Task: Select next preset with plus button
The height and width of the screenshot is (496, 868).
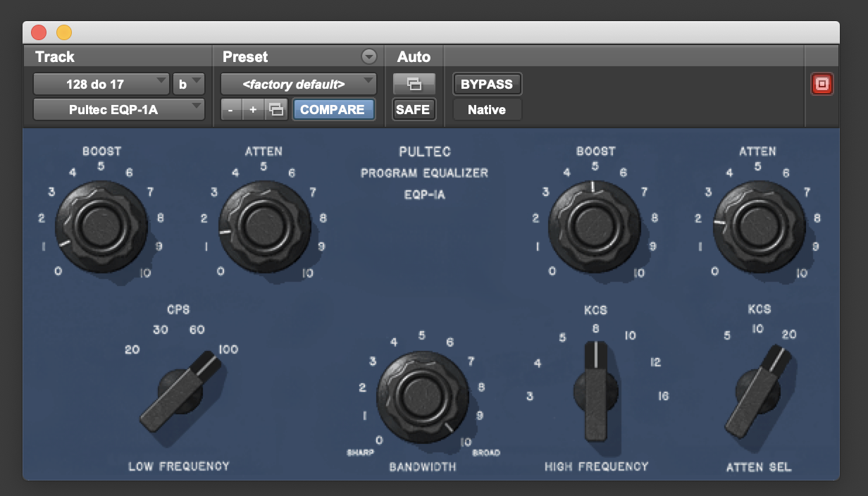Action: 253,110
